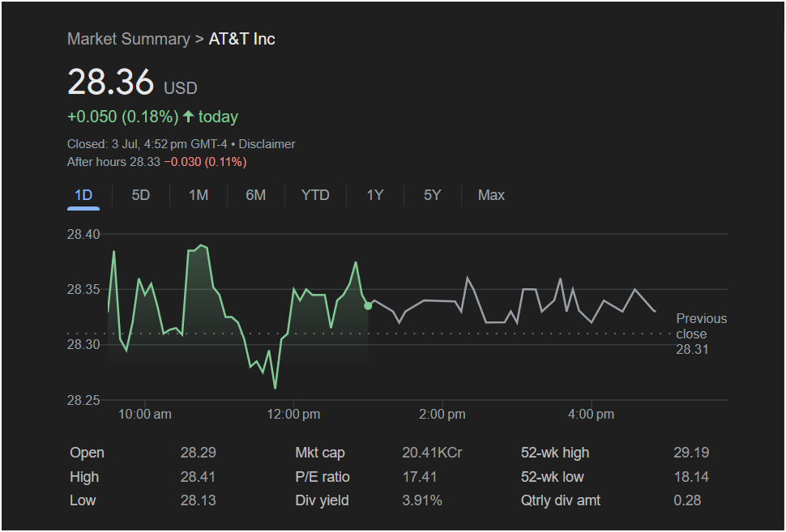Click the 'Closed: 3 Jul, 4:52 pm GMT-4' text

tap(147, 144)
